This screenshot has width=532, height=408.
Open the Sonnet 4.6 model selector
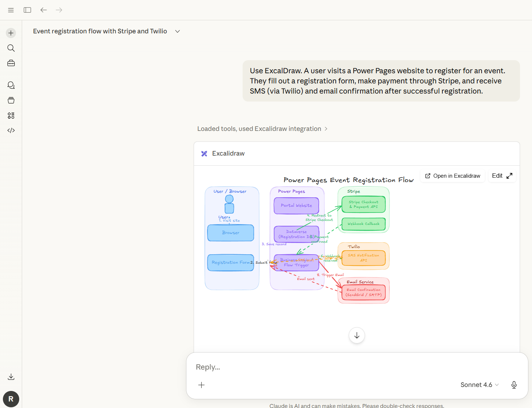[479, 385]
